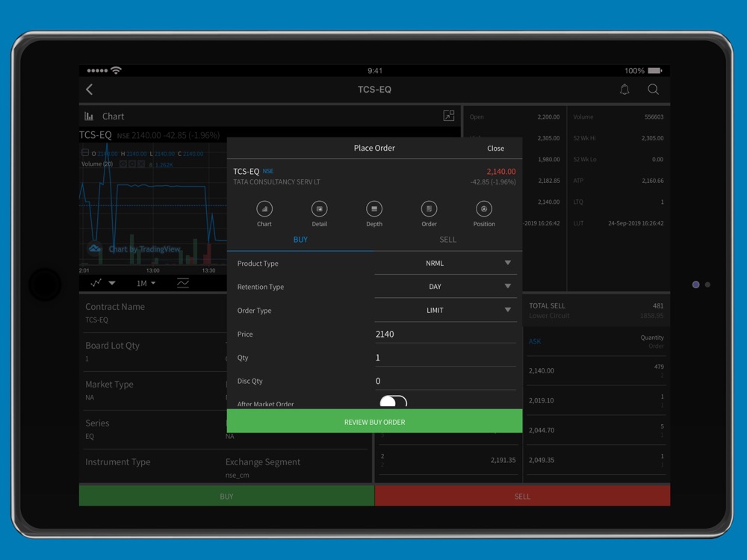The image size is (747, 560).
Task: Open alerts with the bell icon
Action: click(624, 90)
